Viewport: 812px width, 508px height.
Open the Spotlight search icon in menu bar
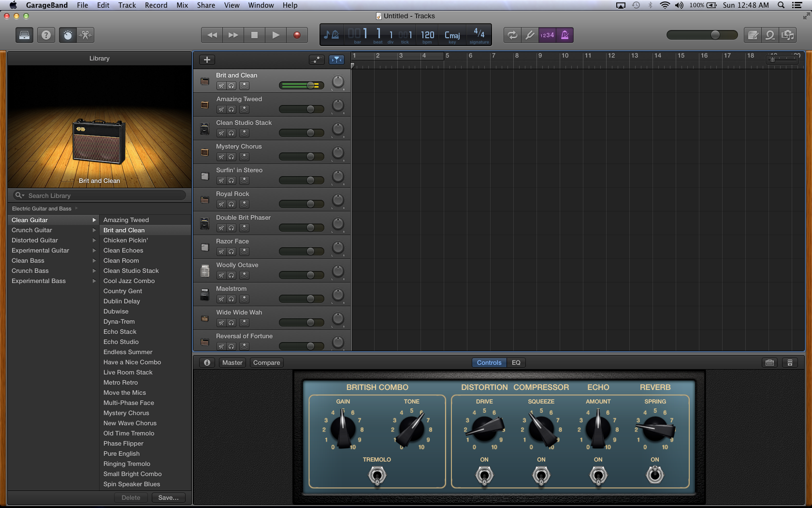click(781, 5)
